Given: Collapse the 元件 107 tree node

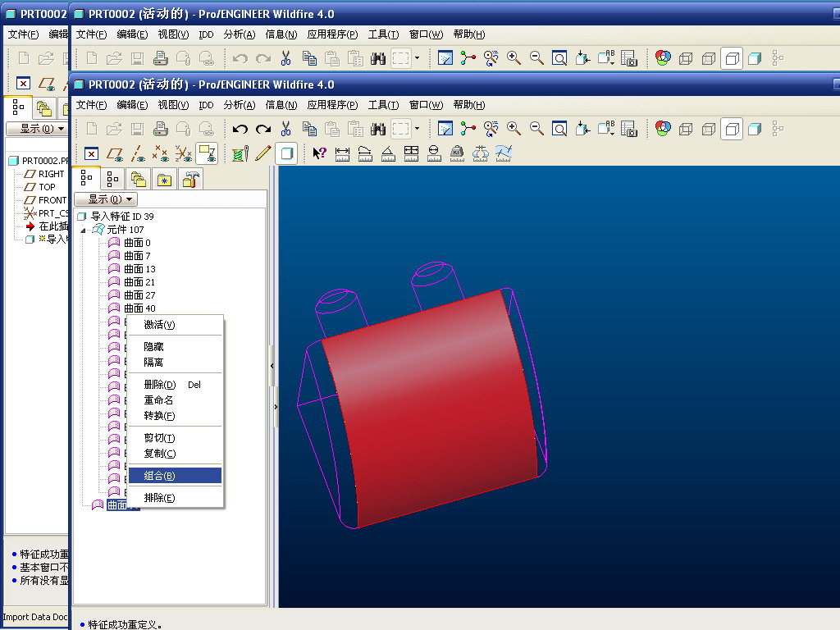Looking at the screenshot, I should [x=83, y=231].
